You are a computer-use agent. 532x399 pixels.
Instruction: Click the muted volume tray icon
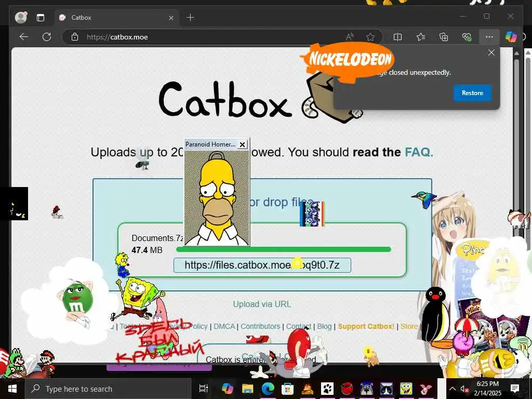(x=464, y=389)
